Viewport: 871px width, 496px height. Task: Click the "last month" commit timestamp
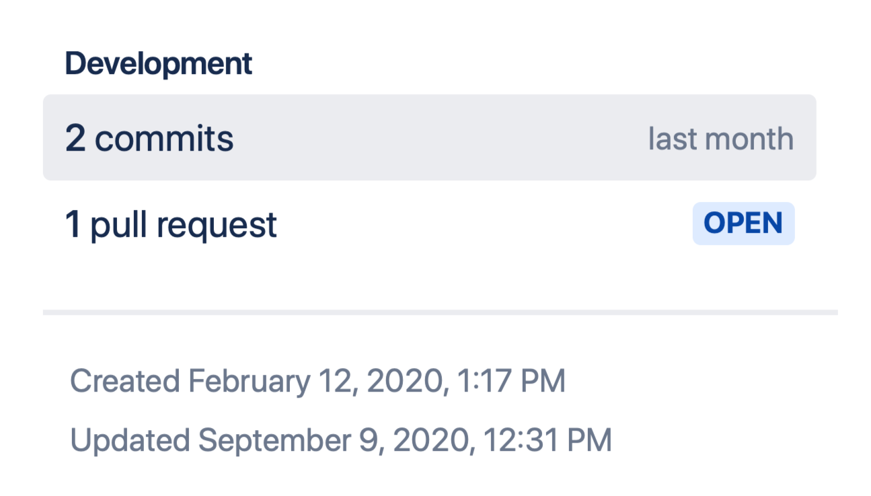coord(720,138)
